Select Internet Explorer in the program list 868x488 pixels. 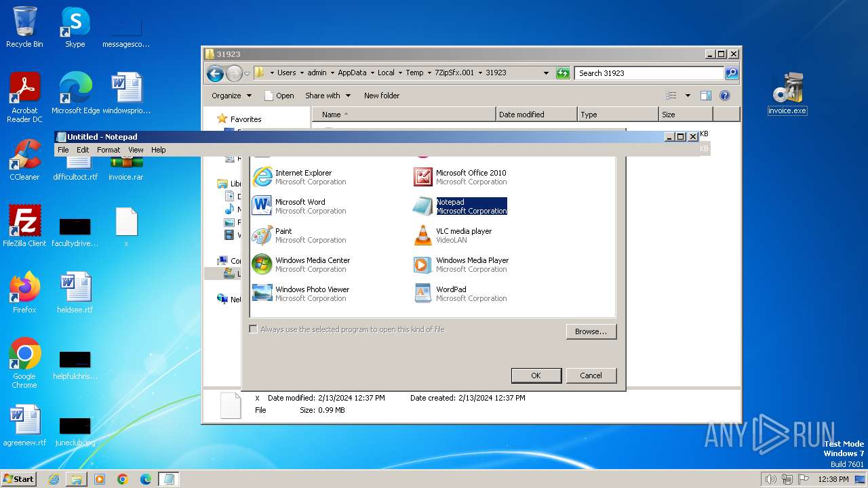[299, 177]
